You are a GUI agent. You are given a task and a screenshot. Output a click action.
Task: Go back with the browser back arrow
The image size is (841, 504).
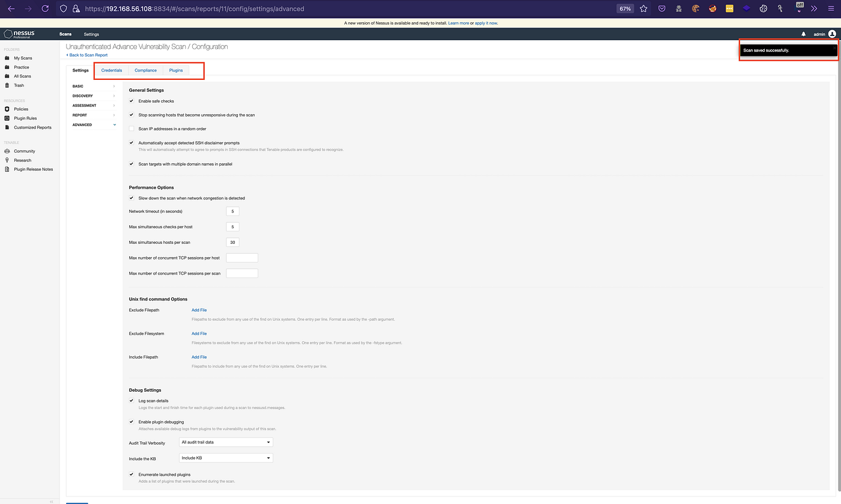click(11, 8)
